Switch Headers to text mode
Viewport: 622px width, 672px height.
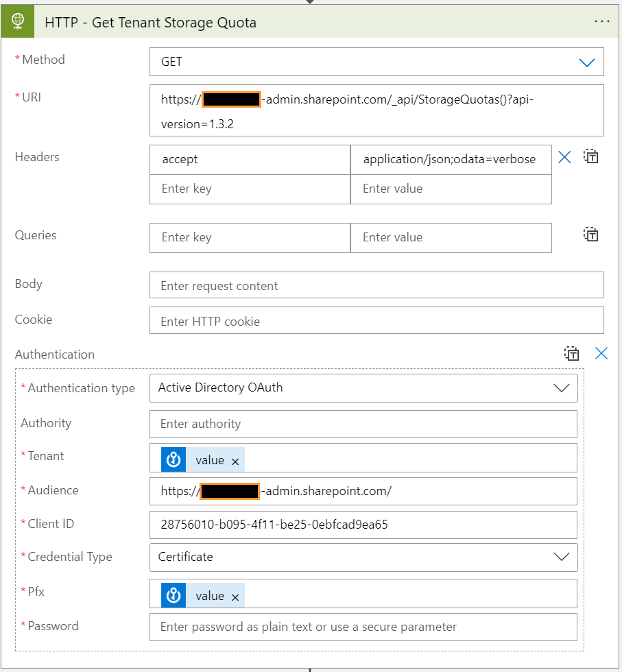(x=590, y=157)
